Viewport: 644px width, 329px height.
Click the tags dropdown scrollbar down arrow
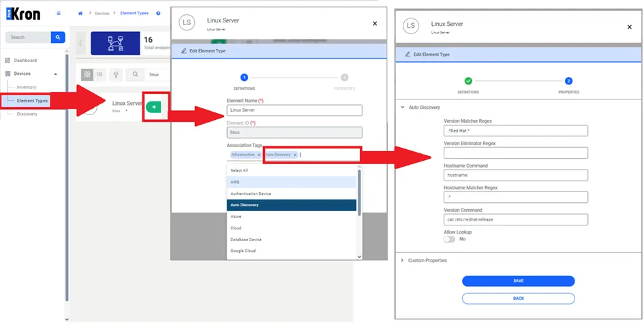[x=360, y=256]
